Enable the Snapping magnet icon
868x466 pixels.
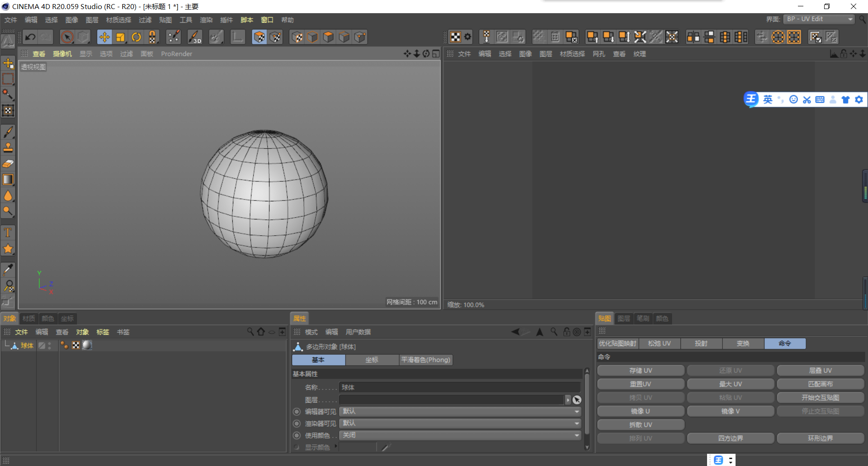152,37
